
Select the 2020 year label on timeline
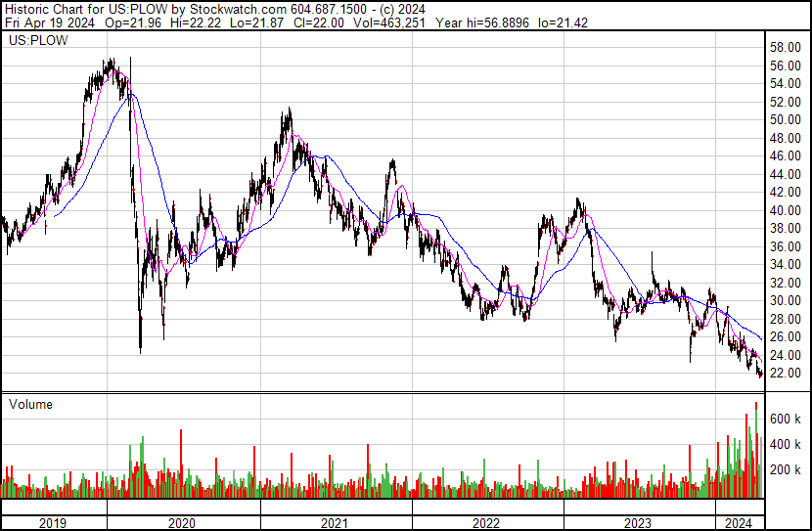click(182, 522)
